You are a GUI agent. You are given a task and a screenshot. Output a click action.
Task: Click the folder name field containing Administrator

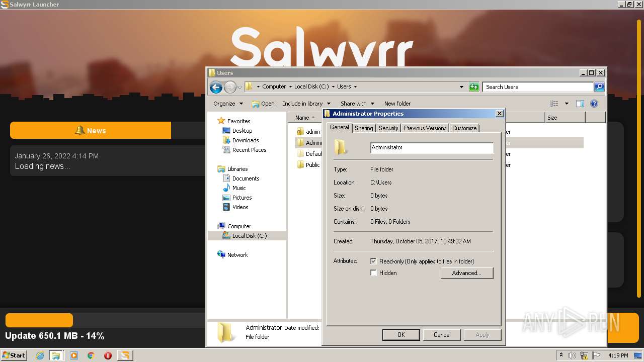tap(432, 147)
